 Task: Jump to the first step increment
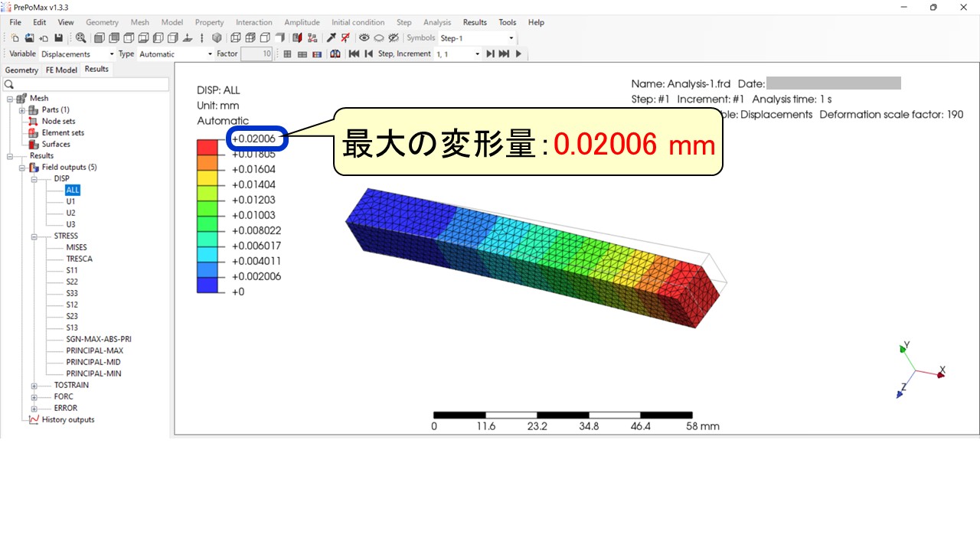click(x=354, y=54)
